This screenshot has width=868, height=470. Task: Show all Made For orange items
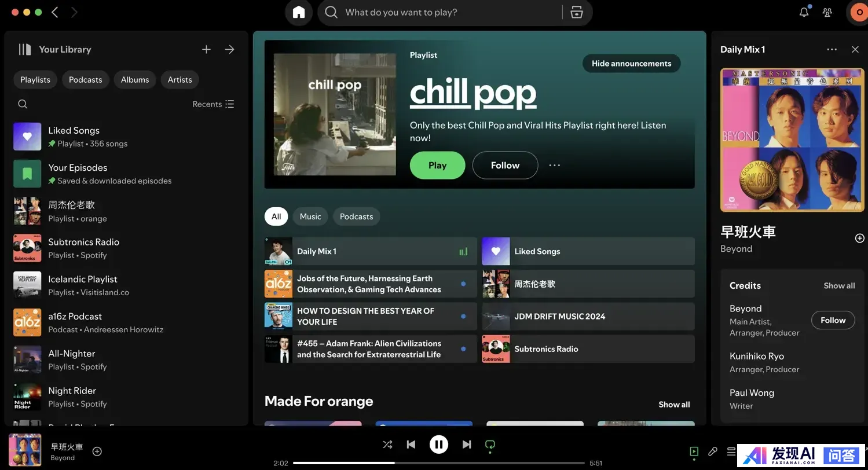(674, 405)
